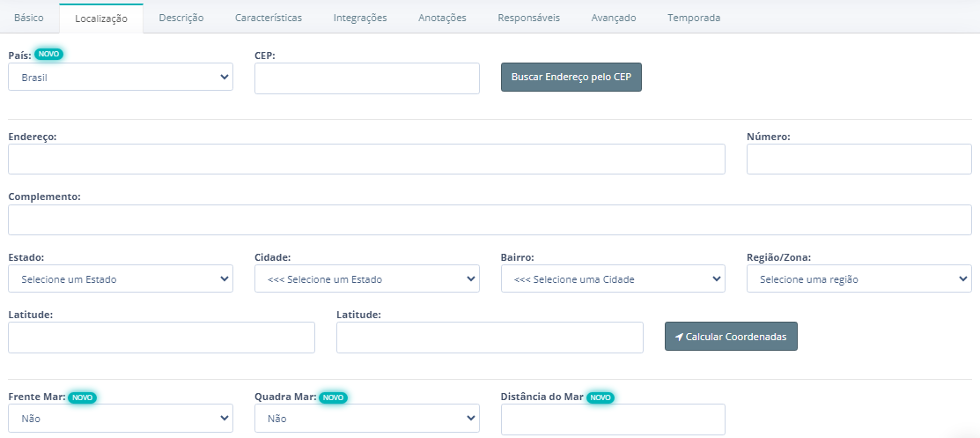
Task: Click the Complemento text field
Action: coord(490,219)
